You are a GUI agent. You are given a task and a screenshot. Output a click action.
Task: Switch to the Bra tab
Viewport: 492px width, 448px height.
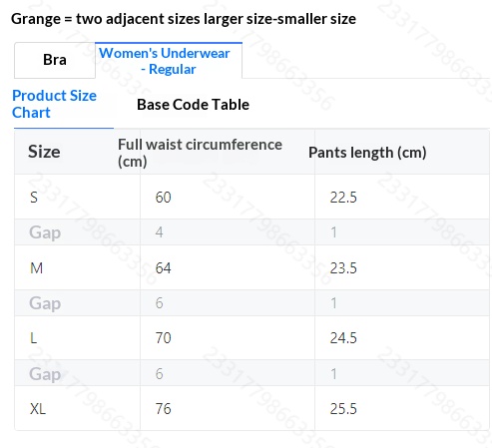pyautogui.click(x=55, y=60)
